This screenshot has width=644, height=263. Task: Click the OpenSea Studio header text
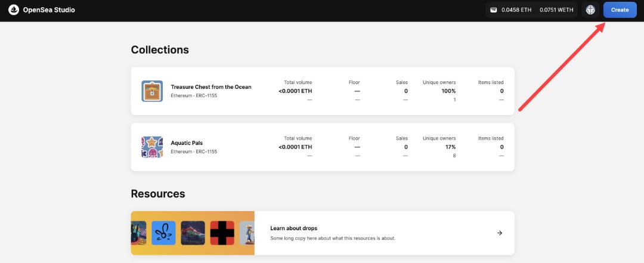[x=49, y=10]
